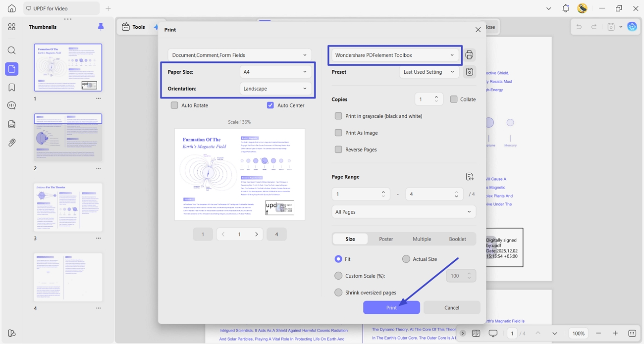Open the All Pages dropdown
The height and width of the screenshot is (344, 644).
pyautogui.click(x=404, y=212)
